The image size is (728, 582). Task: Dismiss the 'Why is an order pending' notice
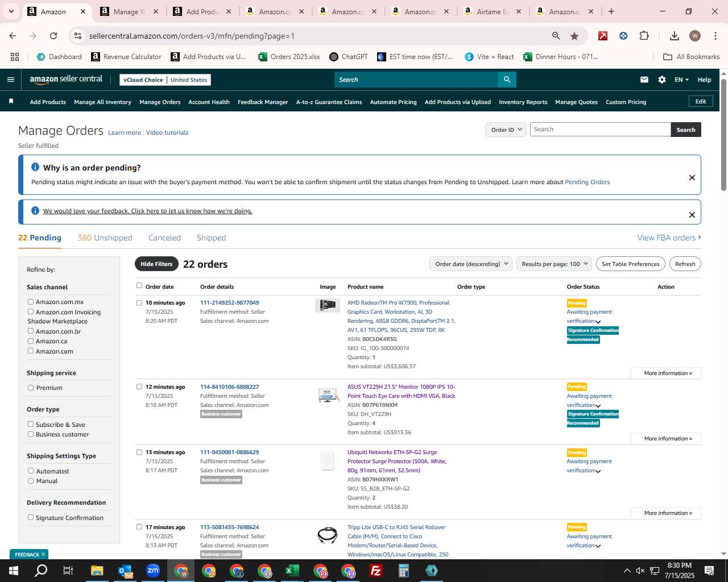[x=692, y=177]
